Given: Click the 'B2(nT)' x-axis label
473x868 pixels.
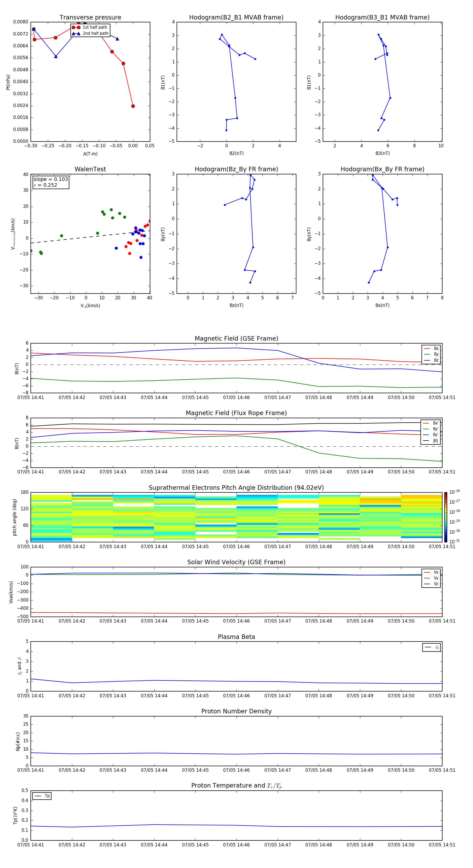Looking at the screenshot, I should click(236, 153).
